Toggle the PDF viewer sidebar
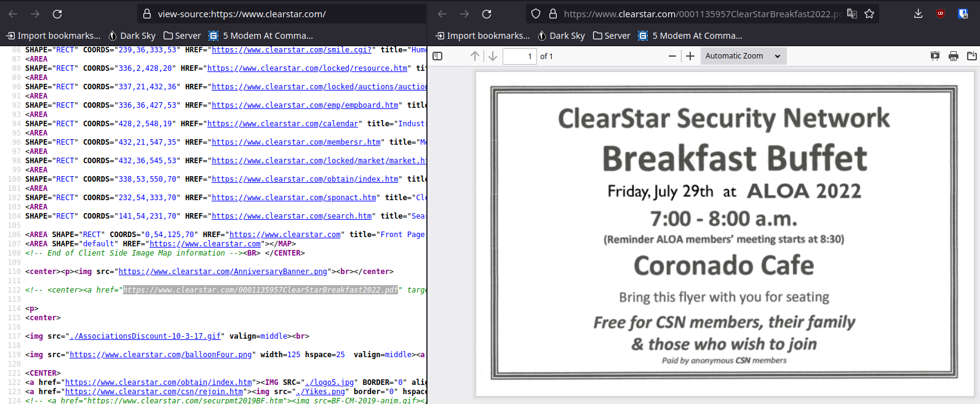This screenshot has width=980, height=404. (x=437, y=56)
